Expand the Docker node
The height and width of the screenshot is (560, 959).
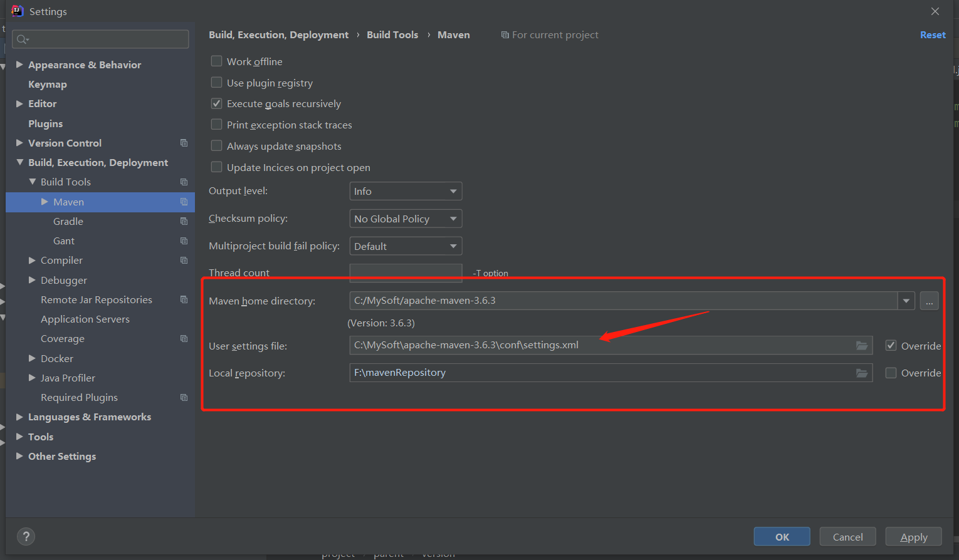point(33,358)
